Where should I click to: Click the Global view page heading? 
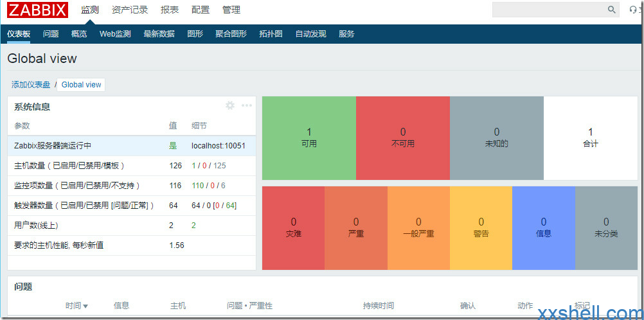pos(42,58)
